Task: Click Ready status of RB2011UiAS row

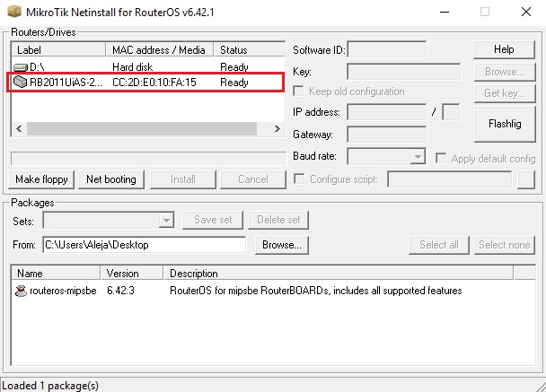Action: pos(234,83)
